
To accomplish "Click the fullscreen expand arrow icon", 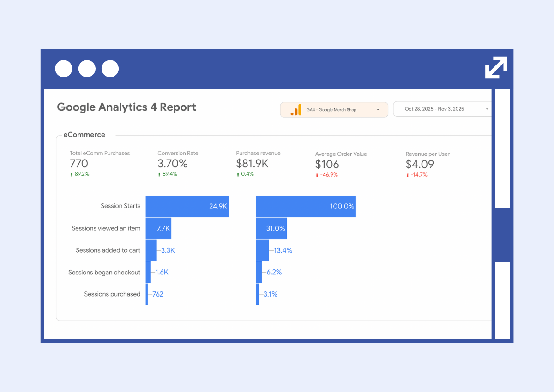I will (x=496, y=68).
